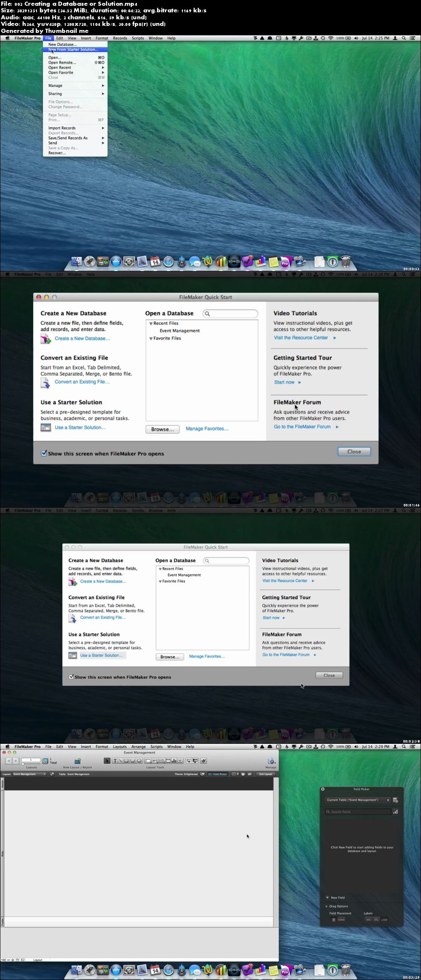Click the New Layout / Report icon
Image resolution: width=421 pixels, height=980 pixels.
(77, 761)
